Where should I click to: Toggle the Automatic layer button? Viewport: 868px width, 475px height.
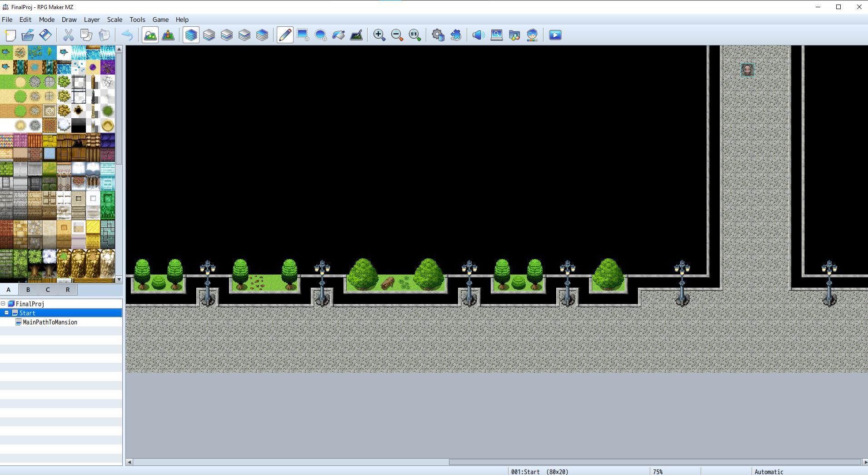191,35
